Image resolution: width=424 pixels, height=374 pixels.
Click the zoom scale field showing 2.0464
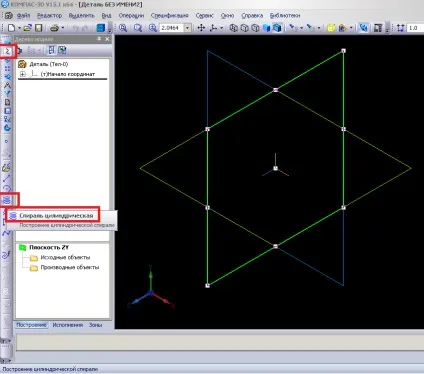click(172, 28)
